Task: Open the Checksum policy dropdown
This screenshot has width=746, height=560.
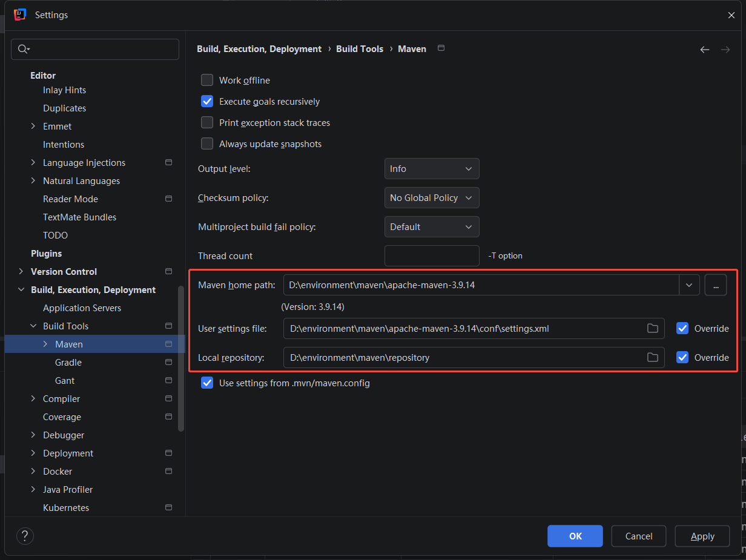Action: coord(432,198)
